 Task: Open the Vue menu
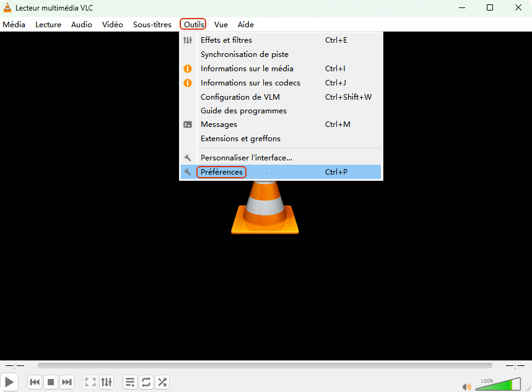pyautogui.click(x=221, y=24)
